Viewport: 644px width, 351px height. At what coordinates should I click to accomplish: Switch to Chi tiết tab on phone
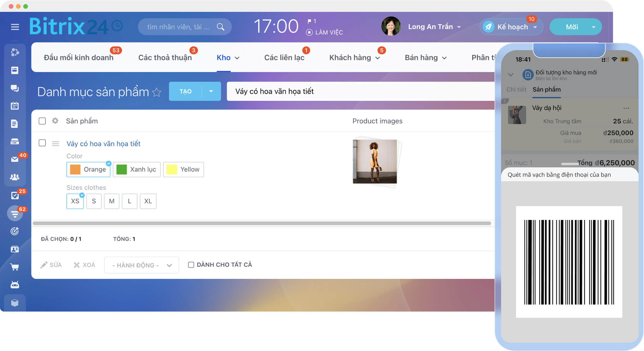point(516,90)
